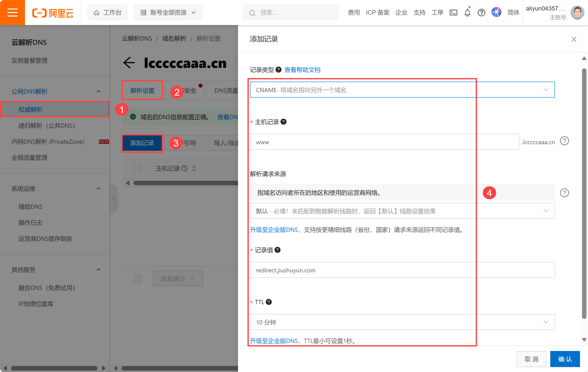The height and width of the screenshot is (372, 588).
Task: Click help icon for resolution request source
Action: (564, 193)
